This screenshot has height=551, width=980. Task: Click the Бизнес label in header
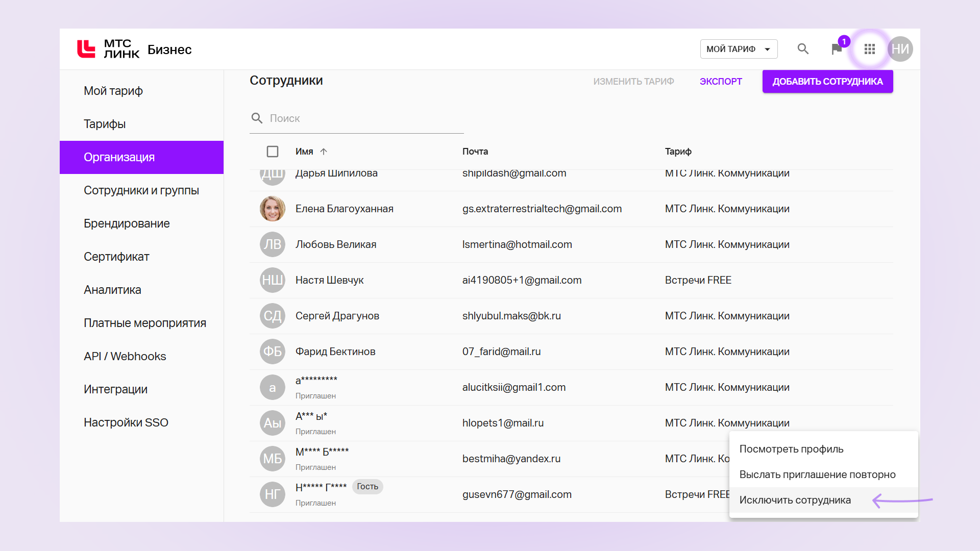(169, 49)
